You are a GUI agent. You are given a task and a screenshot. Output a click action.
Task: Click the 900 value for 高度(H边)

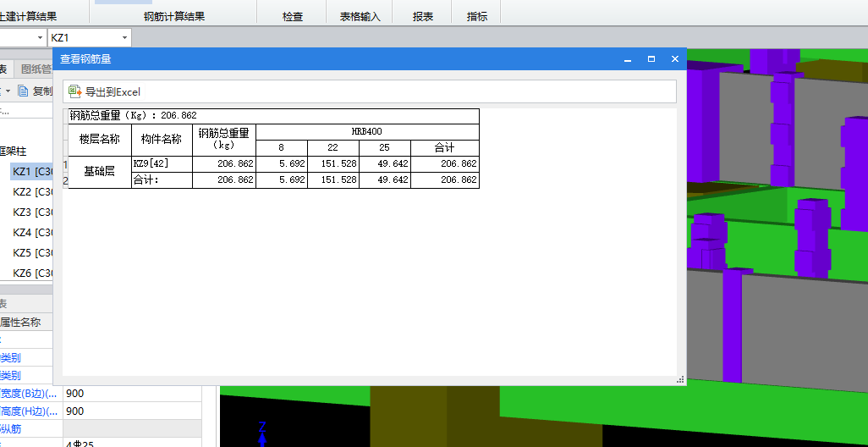pyautogui.click(x=132, y=411)
